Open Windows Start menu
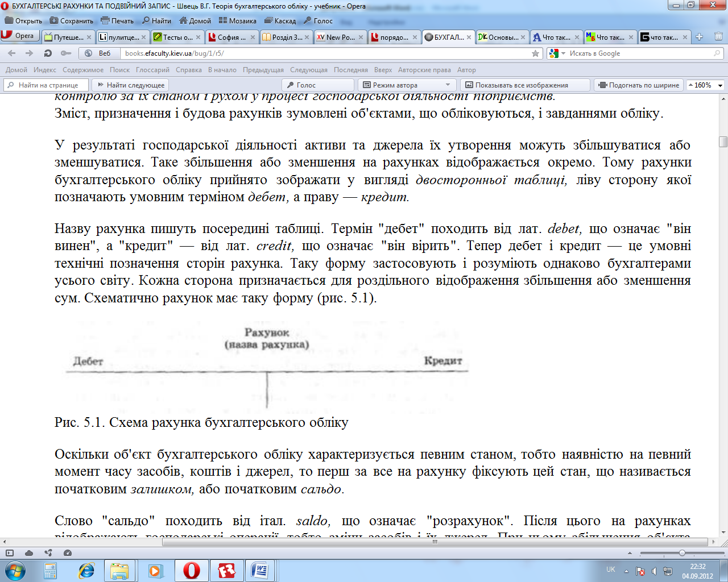The width and height of the screenshot is (728, 582). 15,570
